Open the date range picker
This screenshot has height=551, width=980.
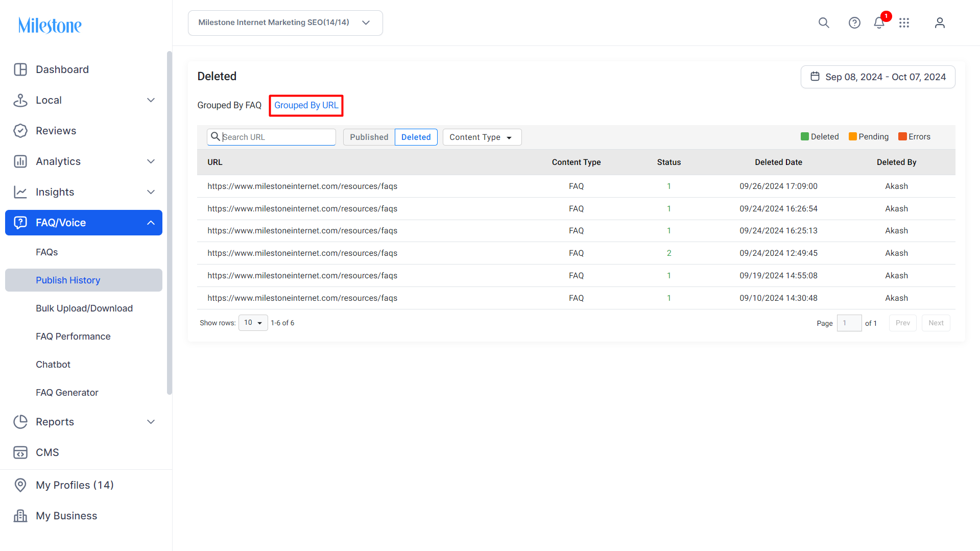click(x=878, y=77)
